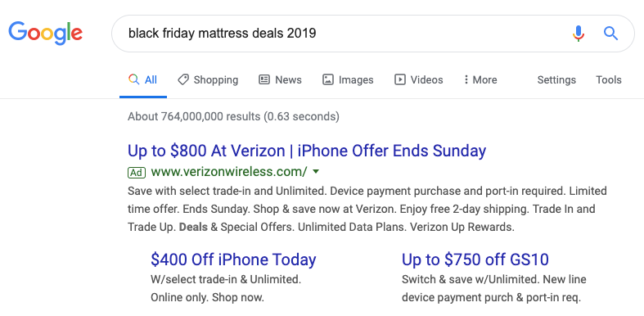Open the 'Up to $750 off GS10' sitelink
The height and width of the screenshot is (316, 644).
pyautogui.click(x=475, y=260)
